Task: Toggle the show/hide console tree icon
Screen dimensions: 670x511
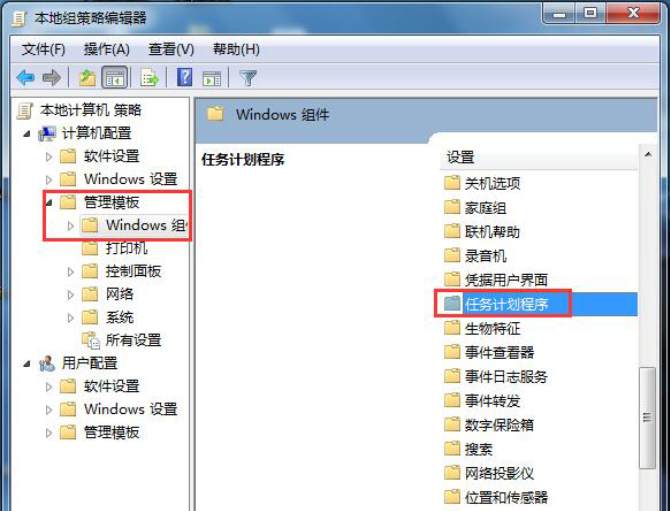Action: pyautogui.click(x=115, y=78)
